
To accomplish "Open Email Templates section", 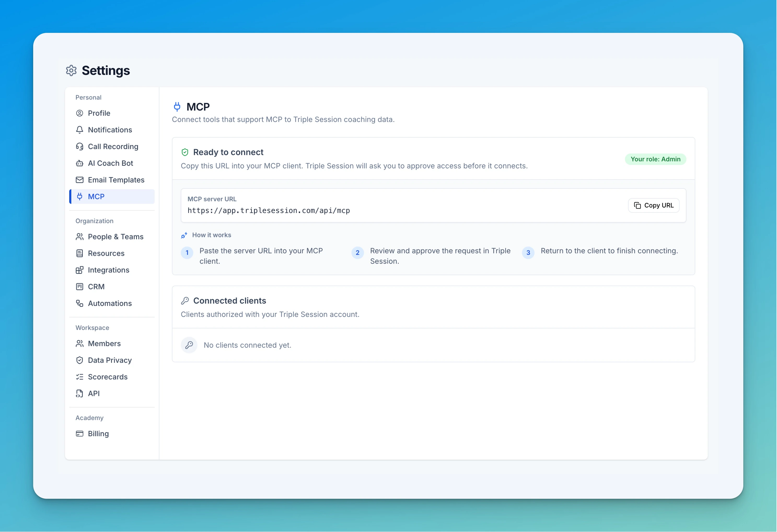I will 112,180.
